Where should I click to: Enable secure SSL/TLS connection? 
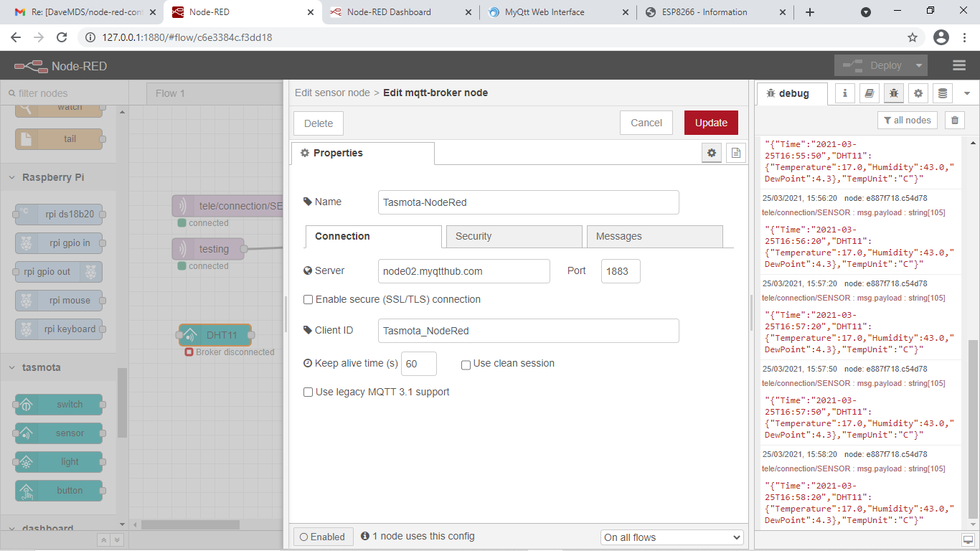pyautogui.click(x=308, y=299)
